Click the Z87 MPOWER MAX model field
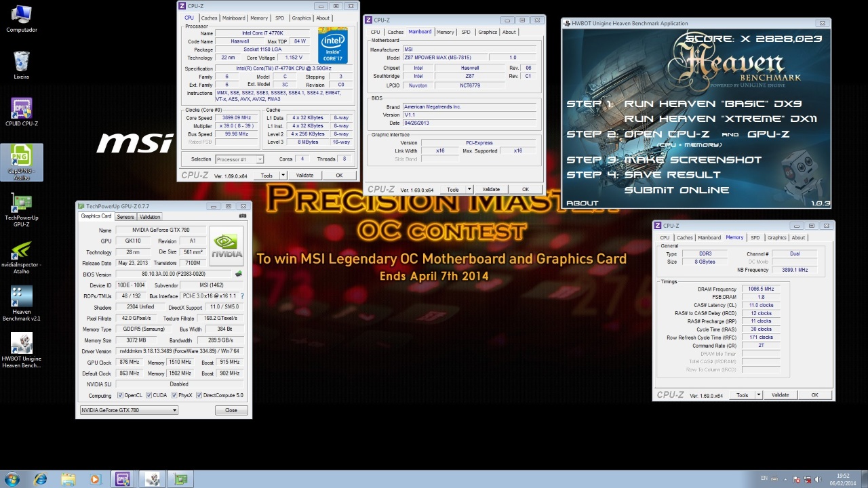 click(x=445, y=58)
